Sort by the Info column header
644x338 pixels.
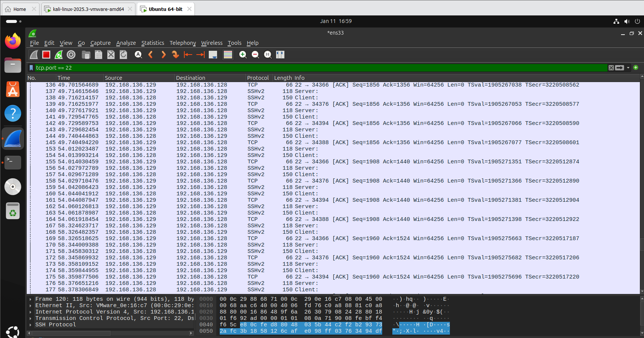pos(466,78)
